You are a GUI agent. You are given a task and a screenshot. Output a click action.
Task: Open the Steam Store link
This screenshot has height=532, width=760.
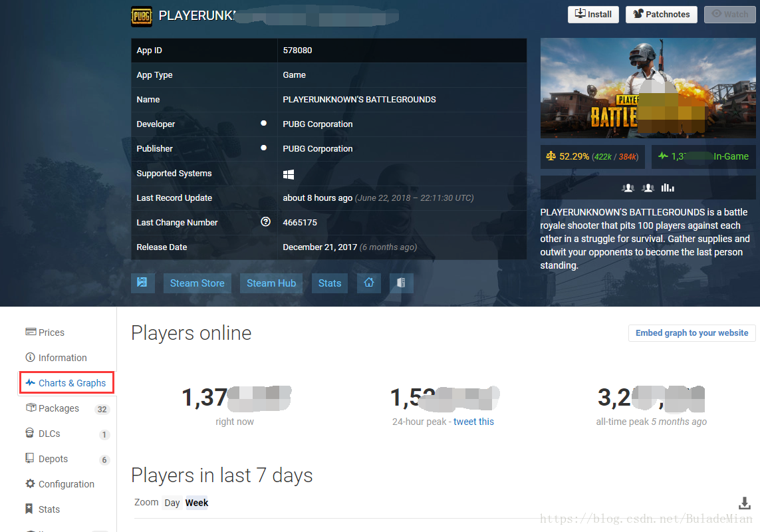tap(197, 283)
